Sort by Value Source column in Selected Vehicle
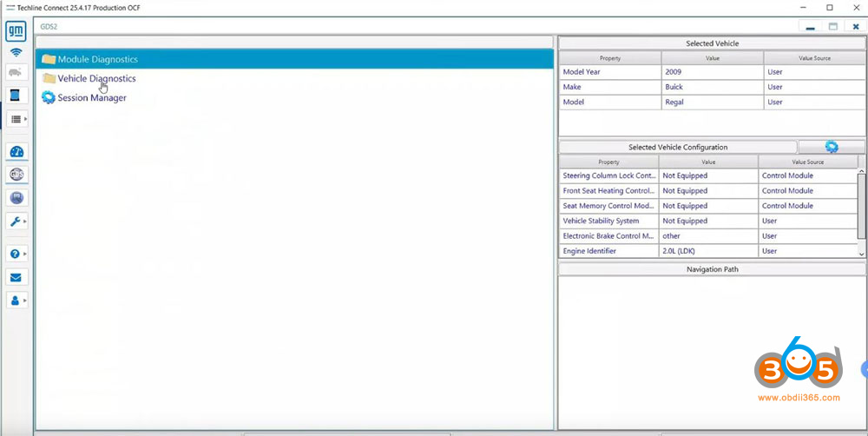This screenshot has width=868, height=436. (813, 57)
